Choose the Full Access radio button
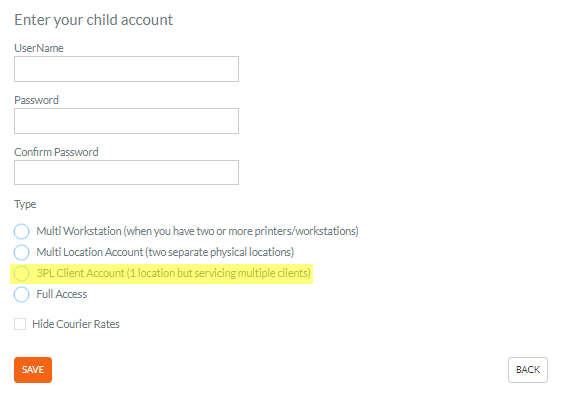 point(21,294)
